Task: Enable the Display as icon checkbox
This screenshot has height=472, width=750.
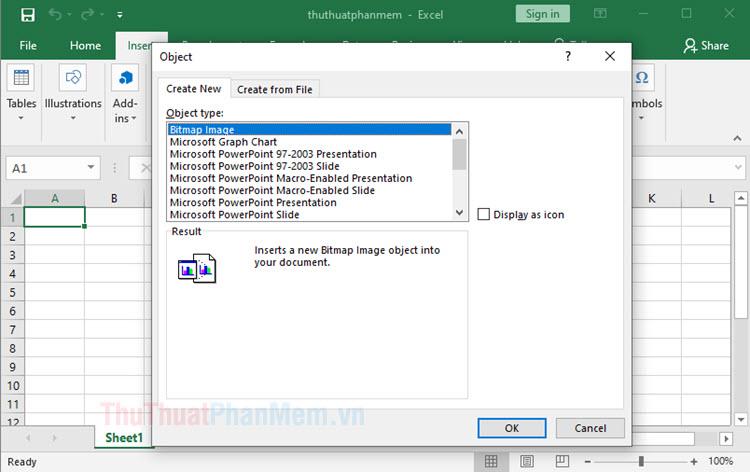Action: pos(485,214)
